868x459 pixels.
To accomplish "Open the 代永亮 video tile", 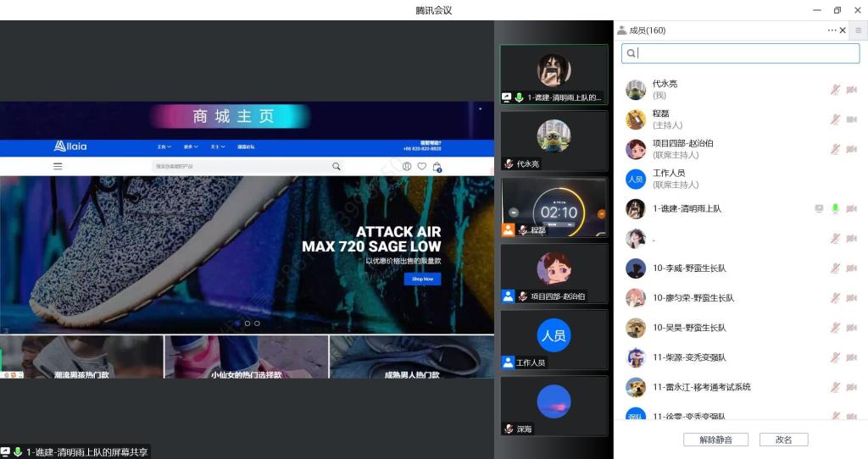I will pos(554,141).
